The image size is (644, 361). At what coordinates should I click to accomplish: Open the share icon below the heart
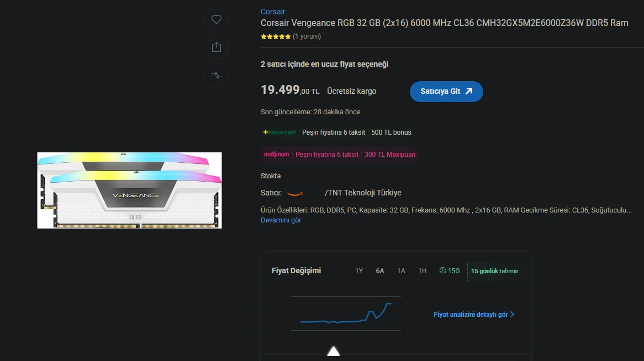coord(217,47)
